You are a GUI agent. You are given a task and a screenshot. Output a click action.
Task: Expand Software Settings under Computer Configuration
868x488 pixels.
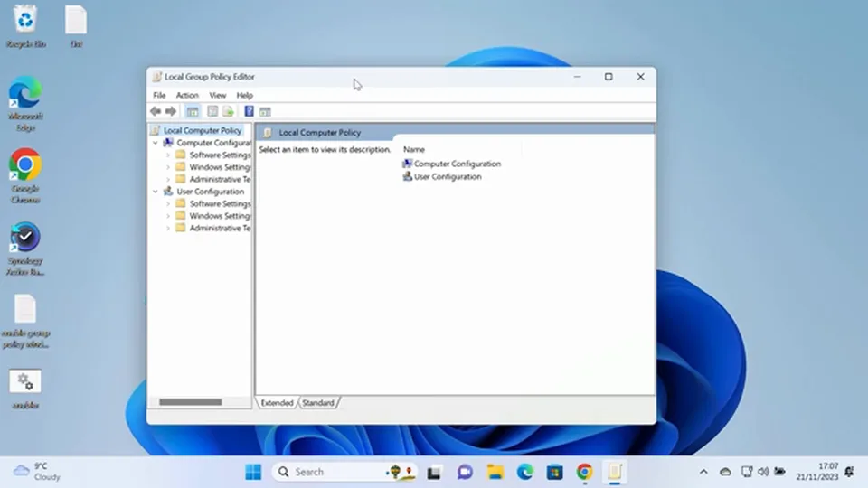[x=168, y=155]
